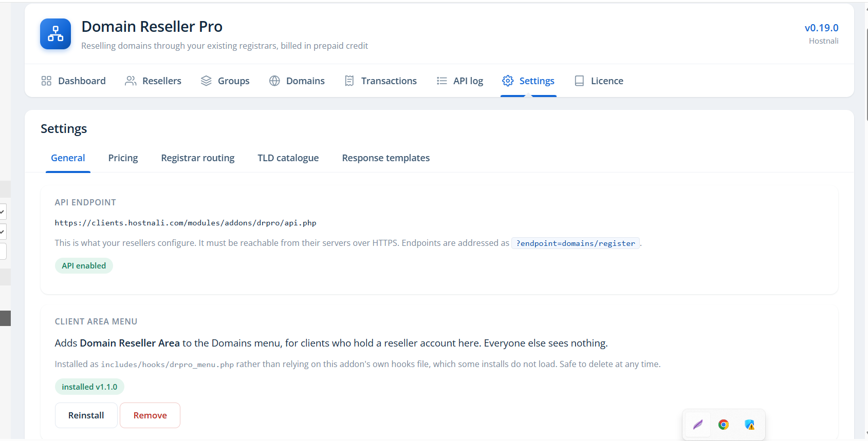Click the CLIENT AREA MENU heading
Image resolution: width=868 pixels, height=441 pixels.
(x=96, y=321)
